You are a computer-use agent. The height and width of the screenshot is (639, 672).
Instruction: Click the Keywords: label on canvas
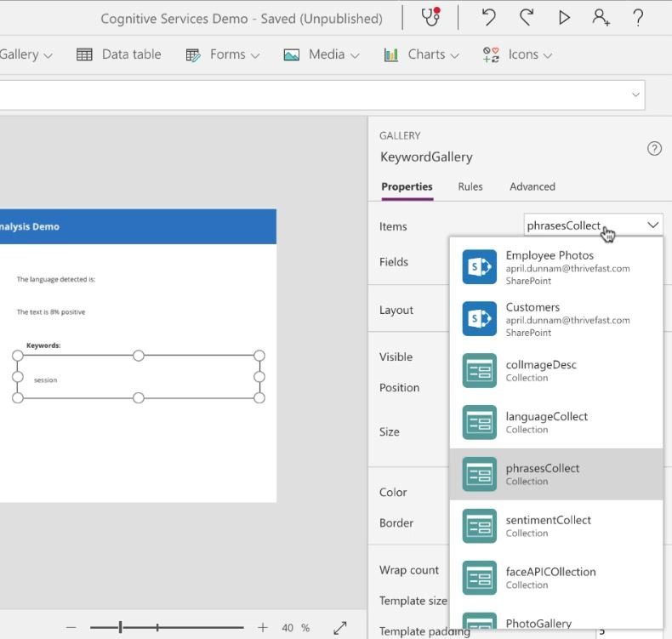(43, 345)
